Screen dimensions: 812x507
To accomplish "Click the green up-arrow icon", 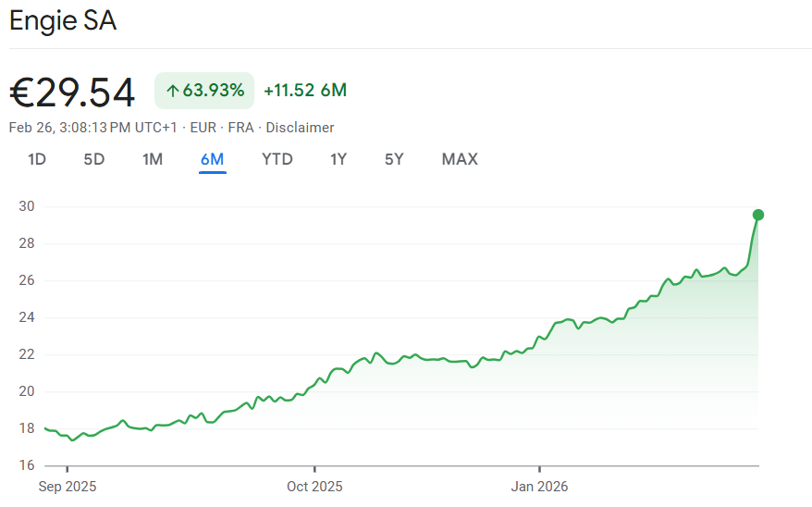I will [172, 91].
